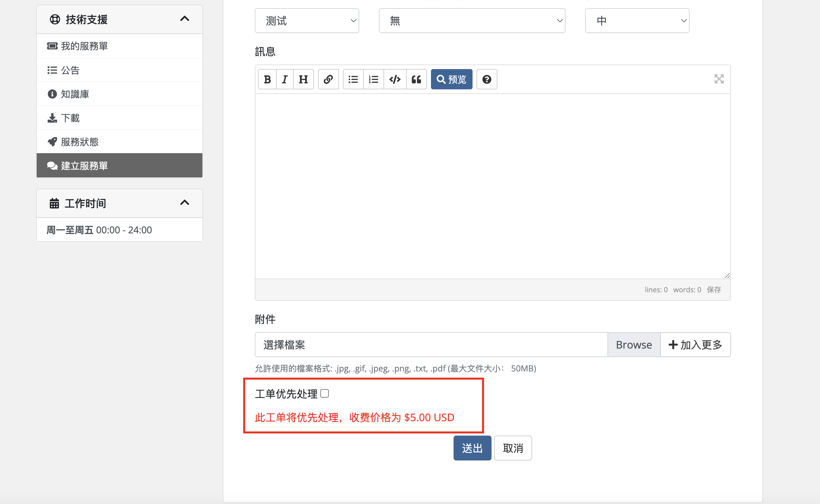This screenshot has height=504, width=820.
Task: Click the 送出 submit button
Action: 472,448
